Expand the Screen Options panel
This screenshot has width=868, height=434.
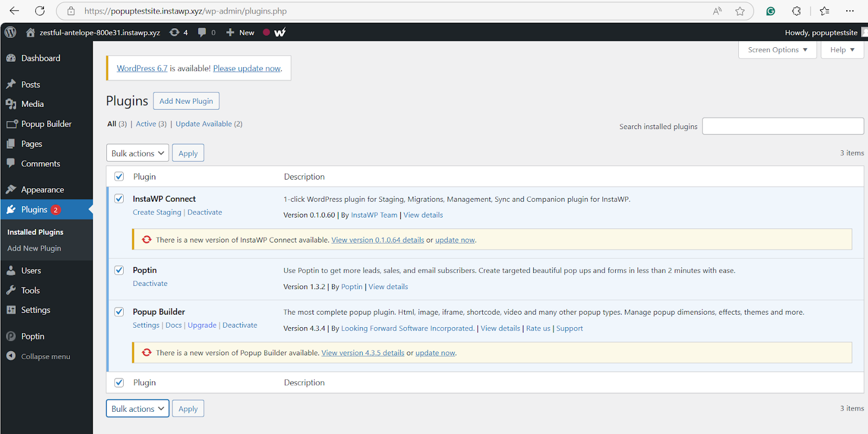[x=777, y=50]
